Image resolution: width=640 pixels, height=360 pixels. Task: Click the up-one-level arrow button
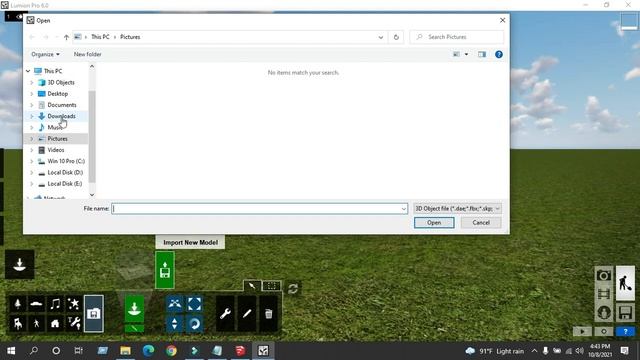point(66,37)
